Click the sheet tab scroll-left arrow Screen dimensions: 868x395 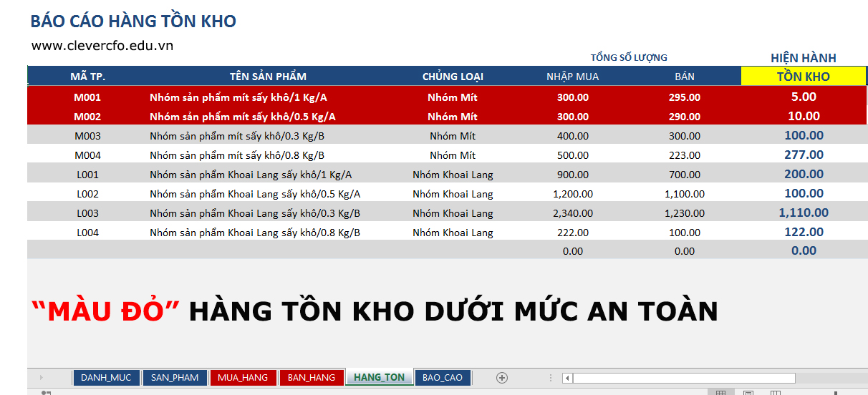click(42, 378)
